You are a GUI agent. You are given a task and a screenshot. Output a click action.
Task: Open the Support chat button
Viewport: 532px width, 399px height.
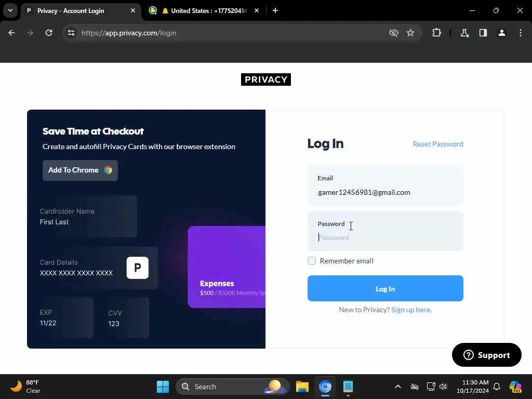(x=486, y=355)
